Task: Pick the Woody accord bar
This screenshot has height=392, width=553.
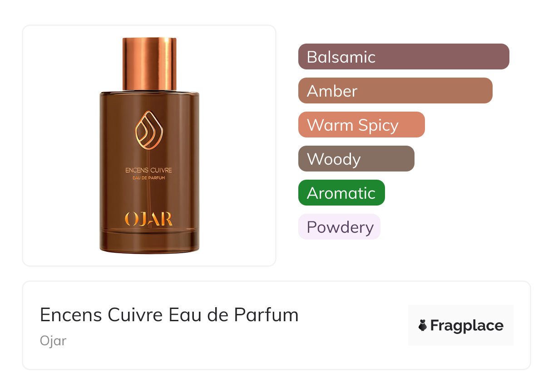Action: click(356, 159)
